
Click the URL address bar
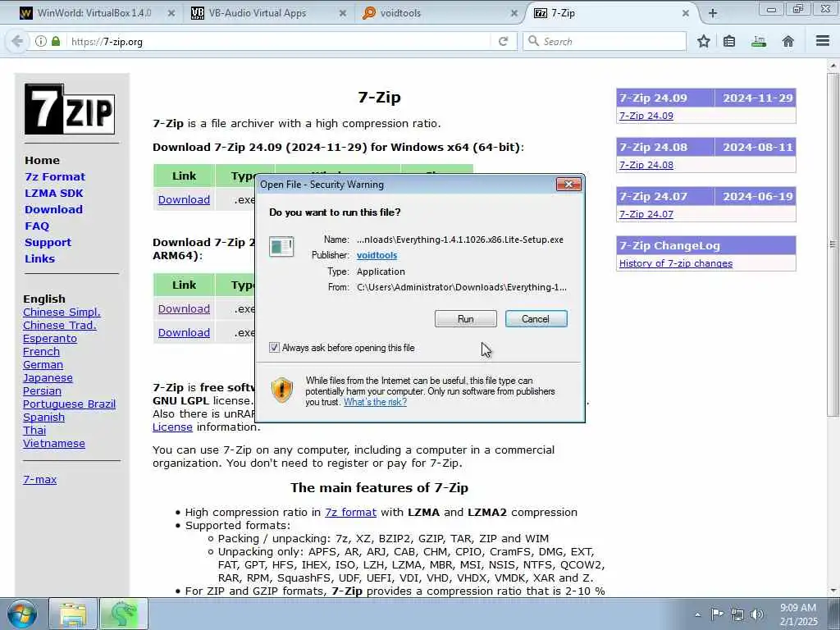(279, 41)
